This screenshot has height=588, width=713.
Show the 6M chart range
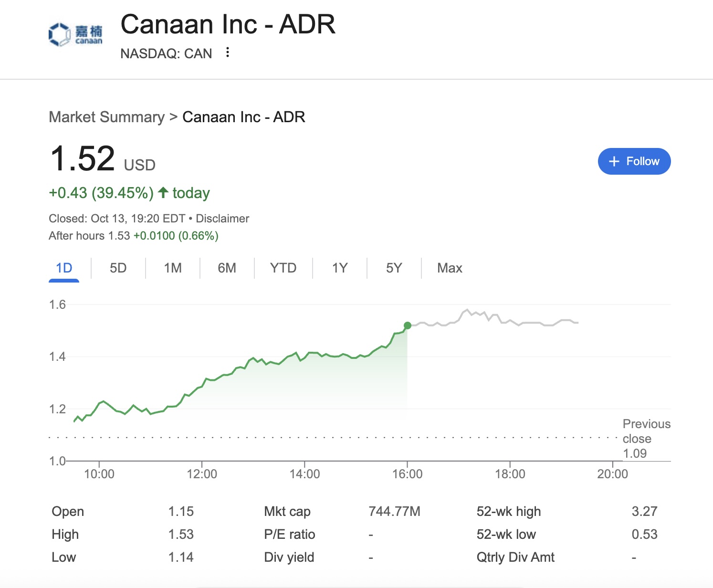(227, 268)
